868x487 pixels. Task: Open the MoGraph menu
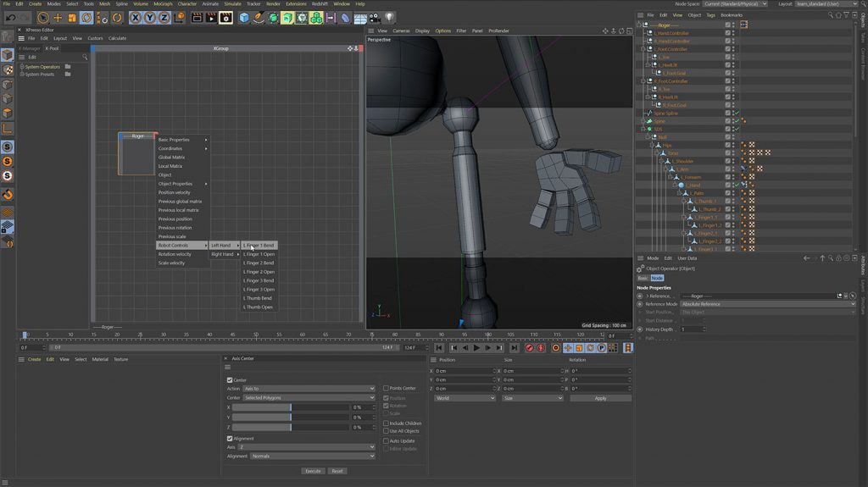coord(163,4)
